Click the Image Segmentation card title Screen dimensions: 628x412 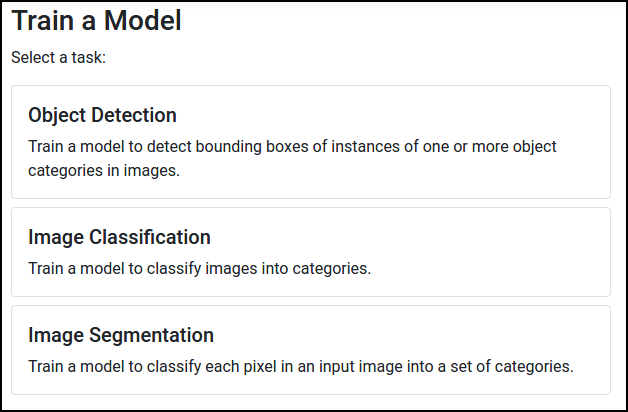pos(121,335)
